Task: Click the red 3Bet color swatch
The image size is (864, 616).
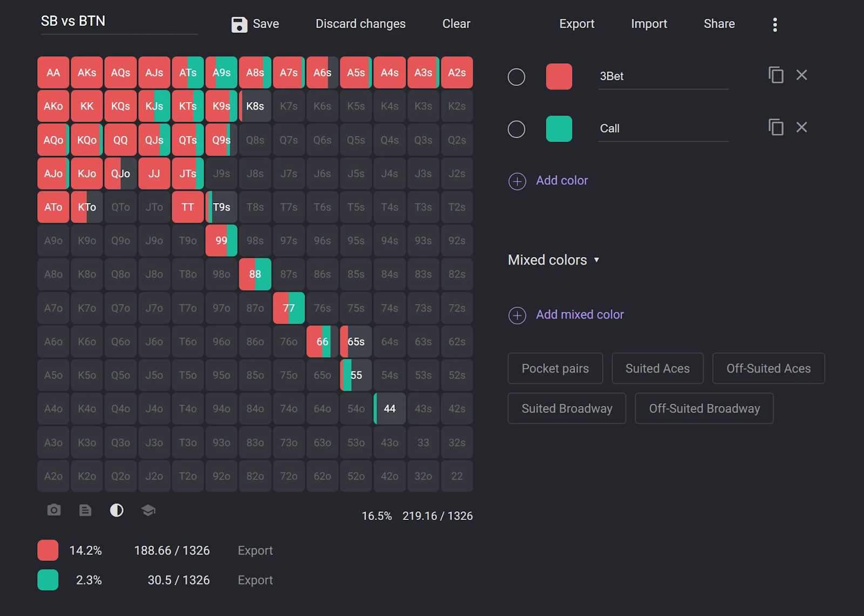Action: click(559, 76)
